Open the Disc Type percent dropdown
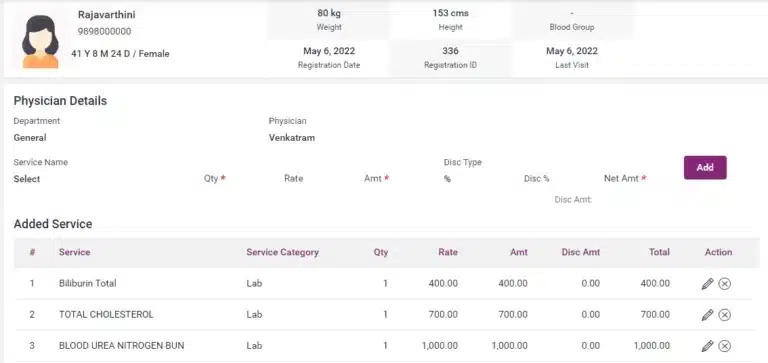Image resolution: width=768 pixels, height=363 pixels. pyautogui.click(x=478, y=179)
